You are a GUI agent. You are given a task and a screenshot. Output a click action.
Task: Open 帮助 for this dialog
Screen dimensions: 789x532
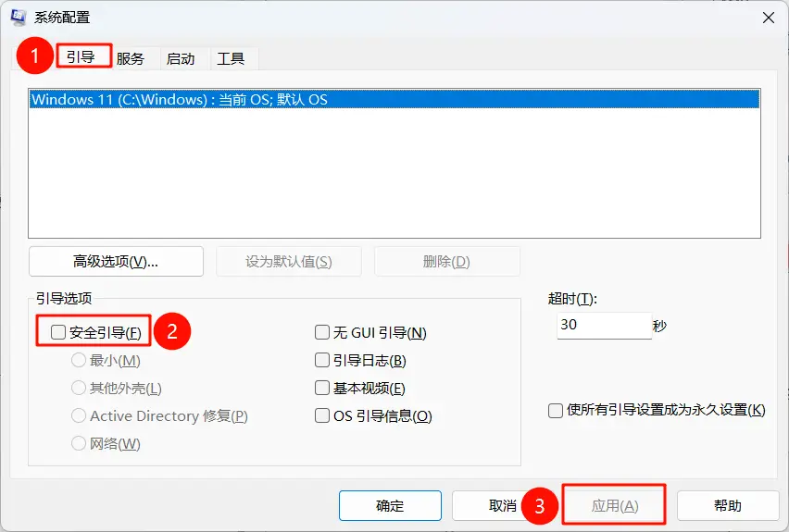[x=728, y=506]
